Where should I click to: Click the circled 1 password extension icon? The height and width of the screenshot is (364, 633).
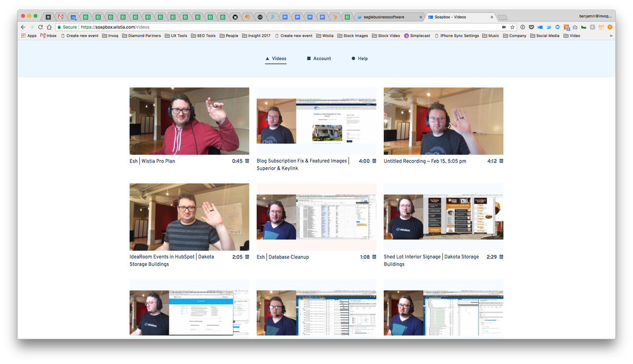coord(523,27)
